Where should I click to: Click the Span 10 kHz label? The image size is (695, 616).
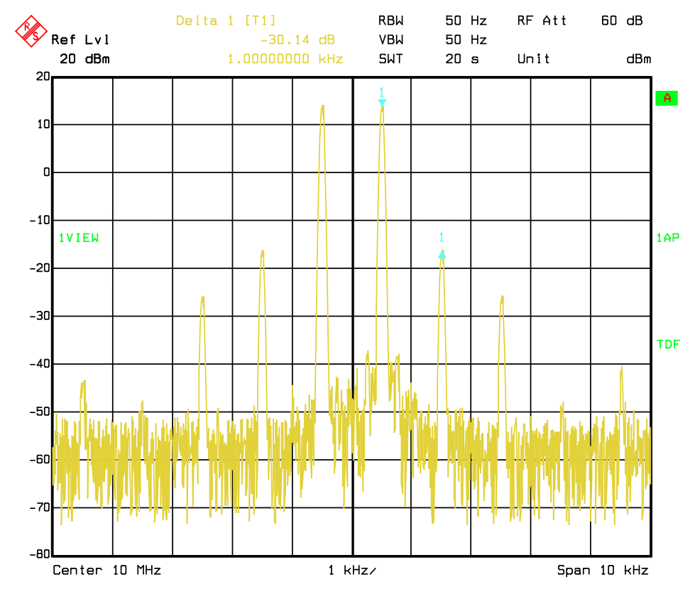[603, 570]
